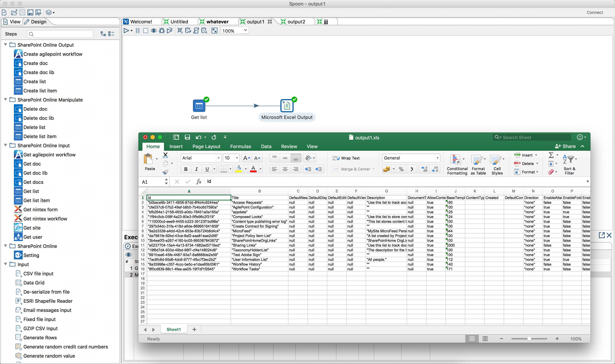Open the Page Layout ribbon tab
615x364 pixels.
(x=206, y=147)
